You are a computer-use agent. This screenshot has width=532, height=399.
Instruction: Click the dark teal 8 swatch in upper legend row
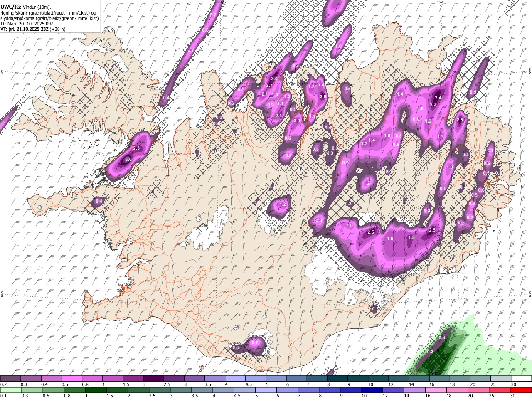pos(337,379)
